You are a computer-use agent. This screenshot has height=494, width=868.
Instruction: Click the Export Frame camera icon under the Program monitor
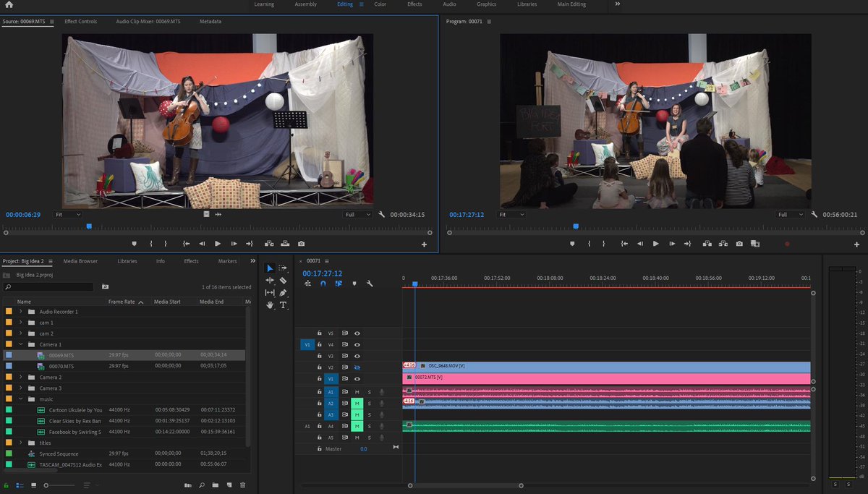coord(740,244)
